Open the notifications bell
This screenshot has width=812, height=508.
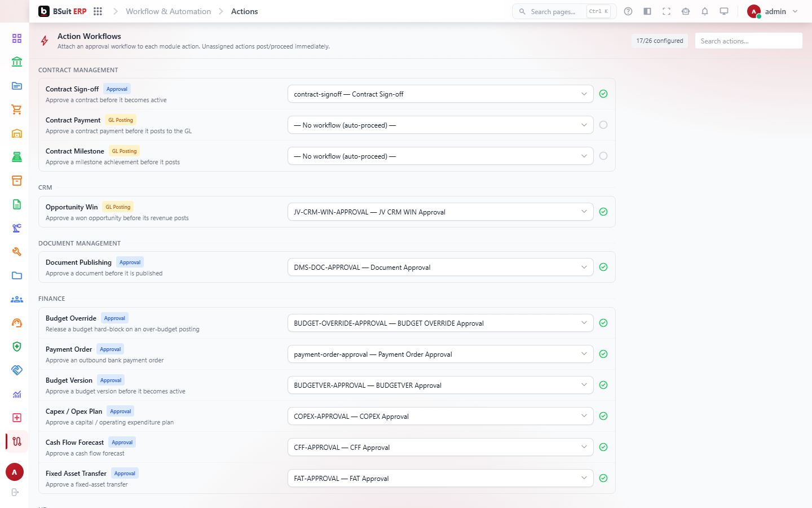coord(705,11)
